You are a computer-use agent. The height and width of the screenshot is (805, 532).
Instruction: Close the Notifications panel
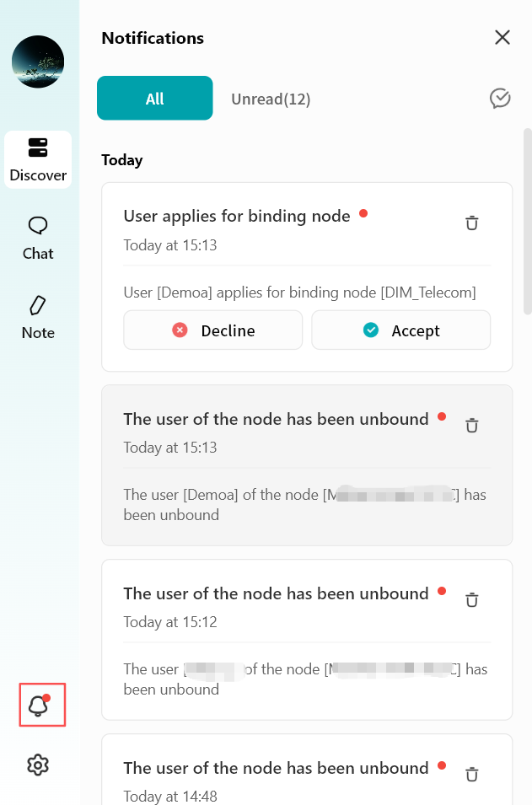(502, 37)
